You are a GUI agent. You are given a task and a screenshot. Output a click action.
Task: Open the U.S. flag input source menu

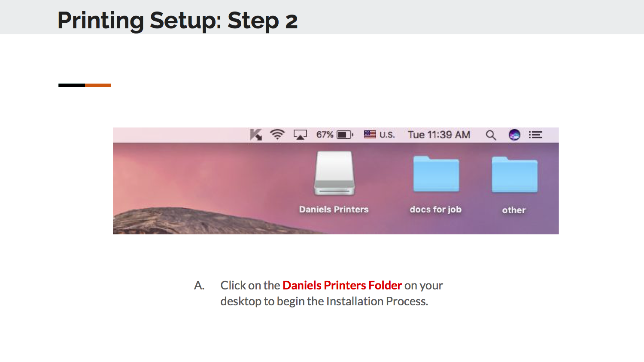click(370, 134)
